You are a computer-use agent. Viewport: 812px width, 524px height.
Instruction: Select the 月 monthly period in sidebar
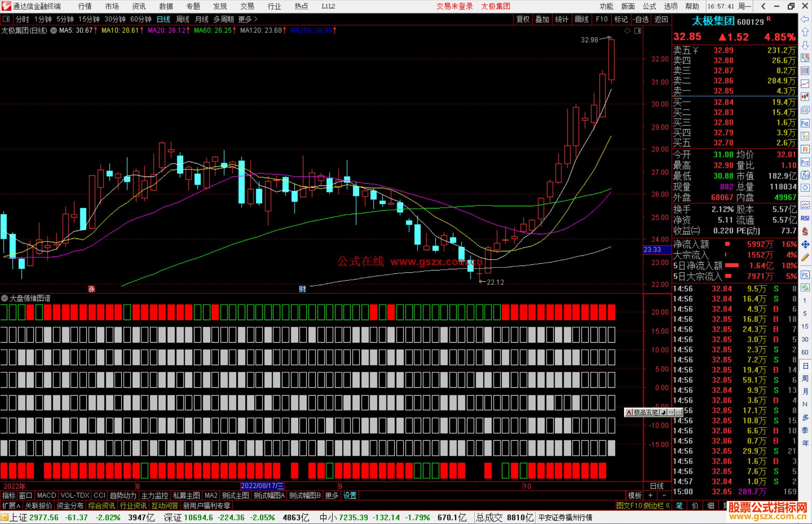(805, 391)
